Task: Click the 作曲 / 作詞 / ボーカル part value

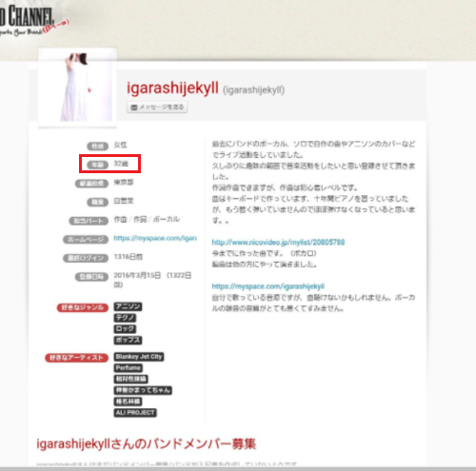Action: click(147, 220)
